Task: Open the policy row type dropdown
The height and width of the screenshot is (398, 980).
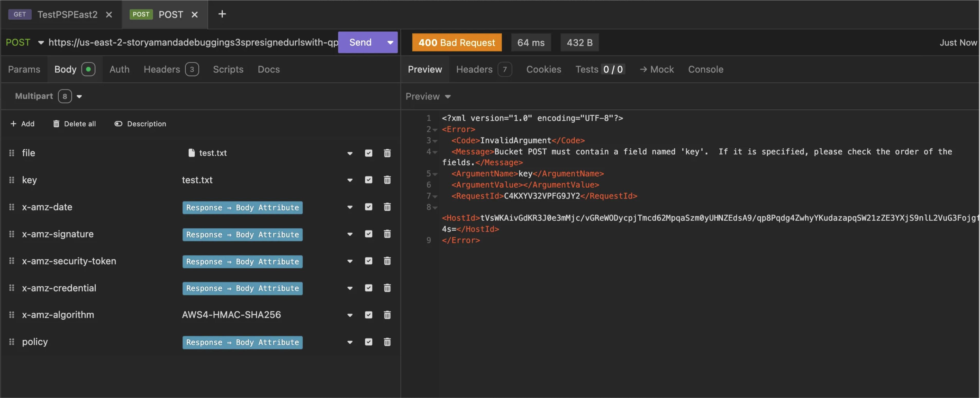Action: (x=350, y=342)
